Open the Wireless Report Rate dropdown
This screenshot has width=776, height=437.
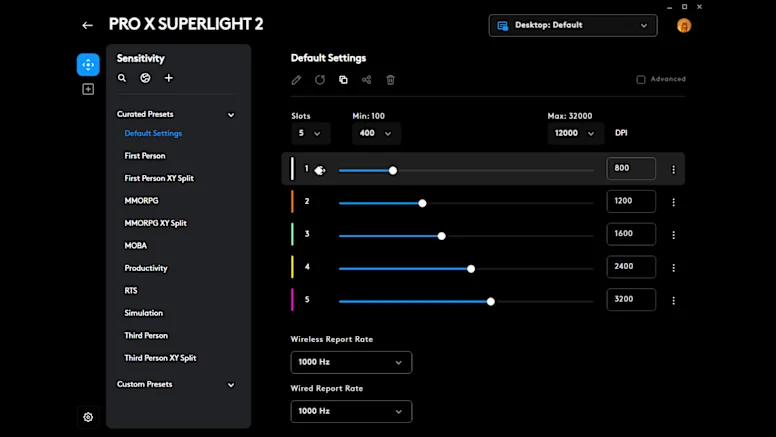coord(351,362)
